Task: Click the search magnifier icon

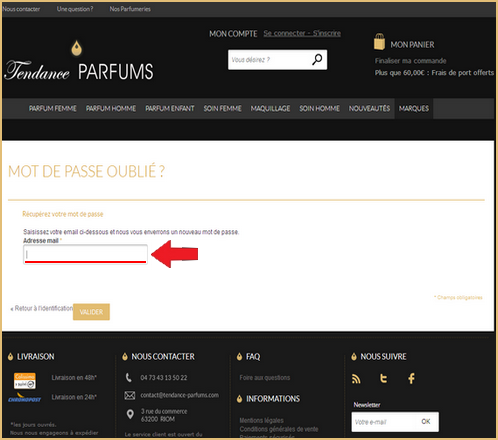Action: [x=317, y=60]
